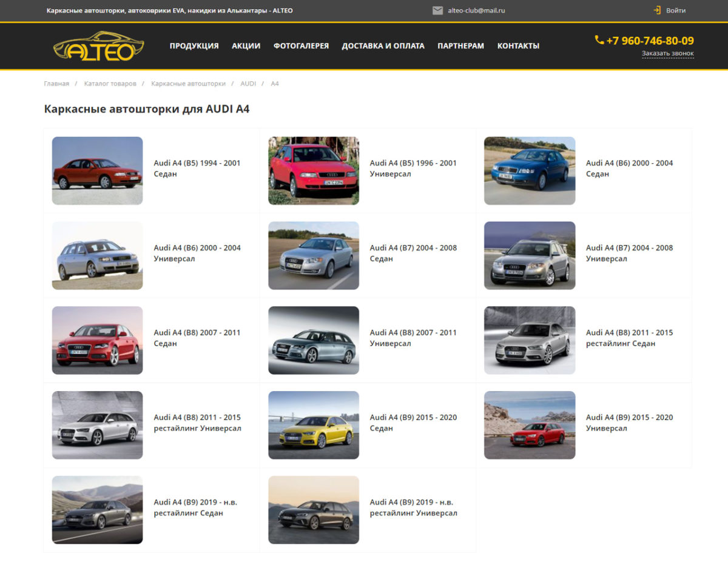
Task: Select text link Audi A4 (B6) 2000 - 2004 Седан
Action: [630, 169]
